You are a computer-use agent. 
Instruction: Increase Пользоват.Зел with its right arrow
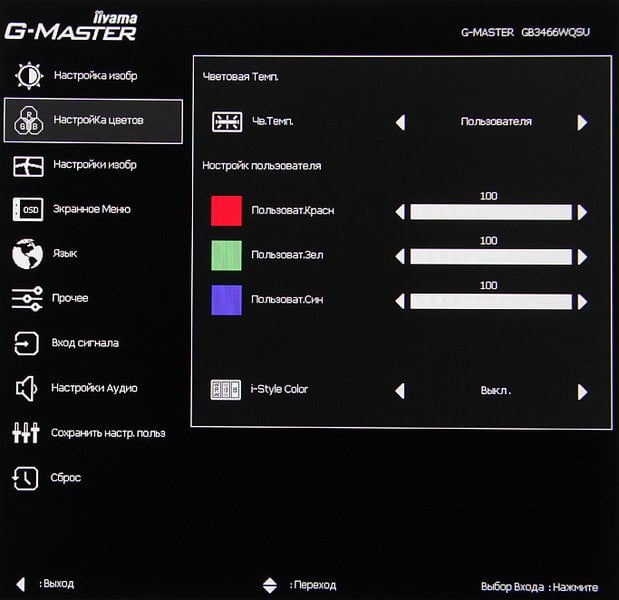tap(582, 257)
